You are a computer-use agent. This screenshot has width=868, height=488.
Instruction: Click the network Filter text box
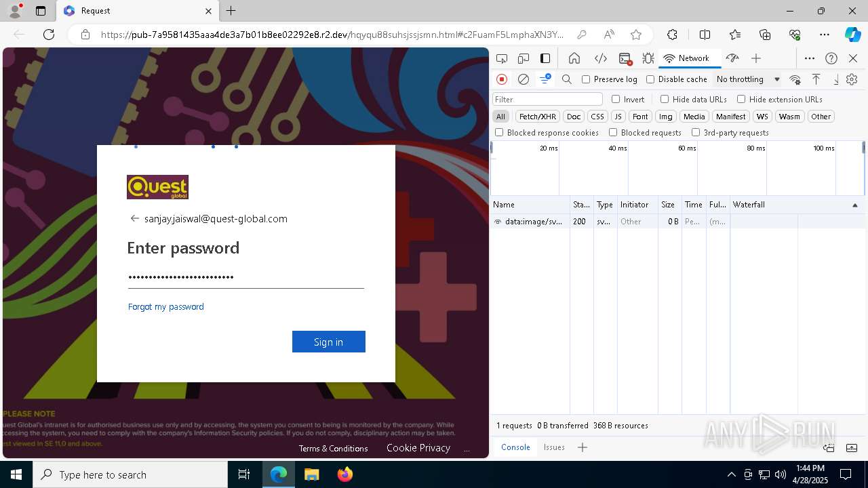click(547, 99)
